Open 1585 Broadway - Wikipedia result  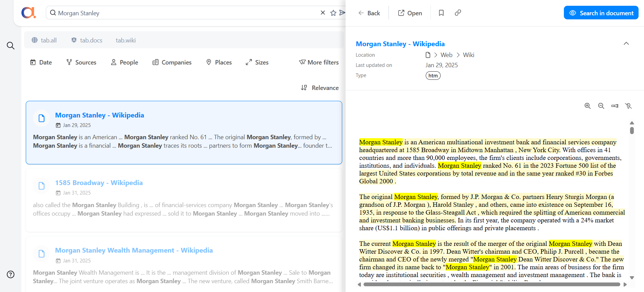pos(99,183)
